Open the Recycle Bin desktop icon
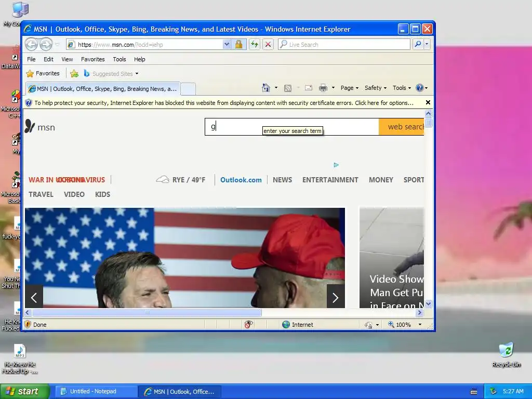This screenshot has height=399, width=532. tap(506, 355)
